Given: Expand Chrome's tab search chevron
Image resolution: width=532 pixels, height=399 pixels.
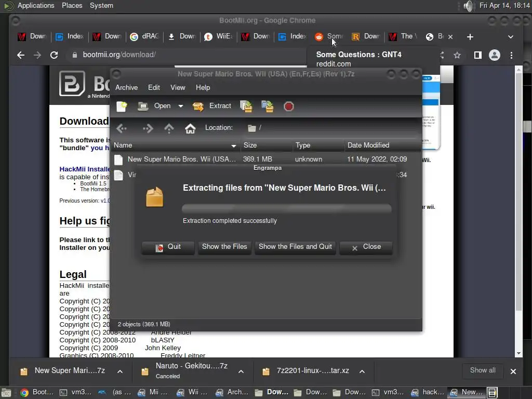Looking at the screenshot, I should 510,37.
